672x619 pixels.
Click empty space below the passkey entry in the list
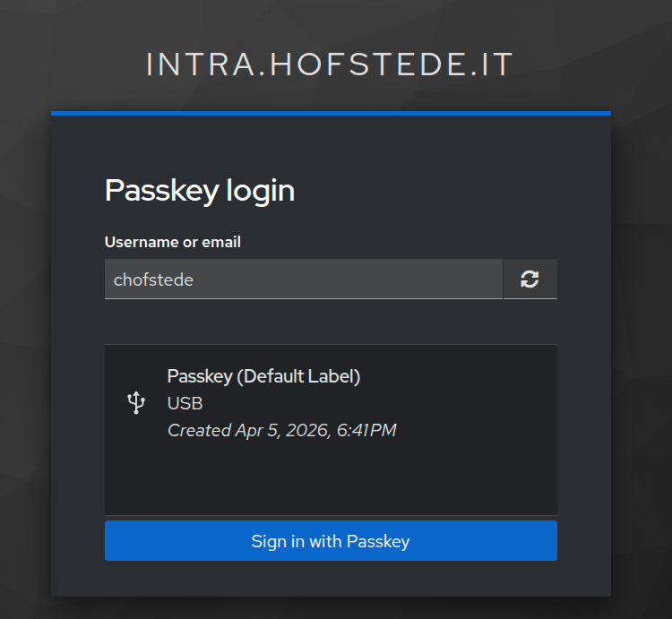(331, 479)
